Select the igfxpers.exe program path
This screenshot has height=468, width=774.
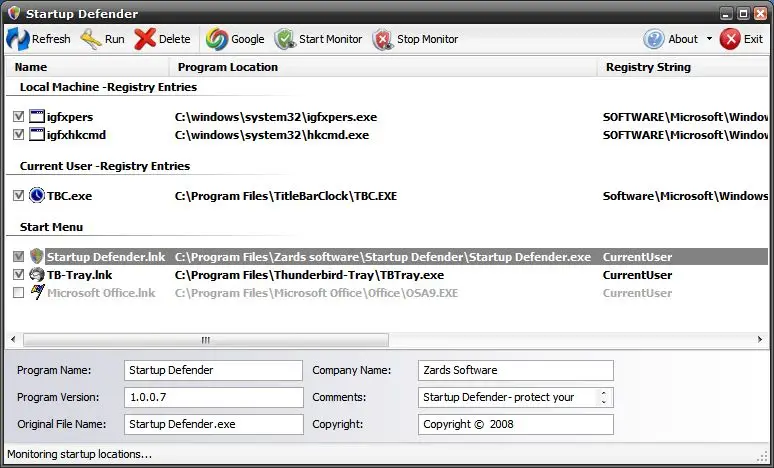pos(276,117)
